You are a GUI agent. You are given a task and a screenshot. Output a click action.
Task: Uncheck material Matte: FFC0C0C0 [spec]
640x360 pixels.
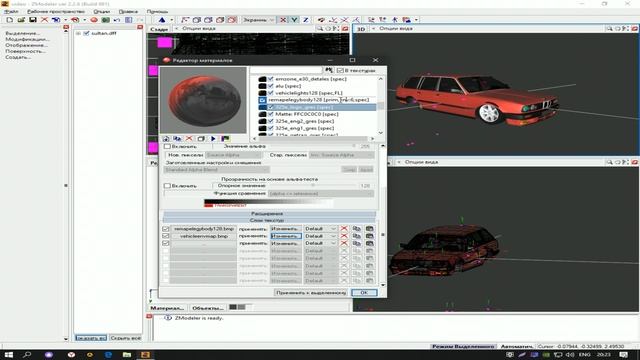tap(271, 114)
